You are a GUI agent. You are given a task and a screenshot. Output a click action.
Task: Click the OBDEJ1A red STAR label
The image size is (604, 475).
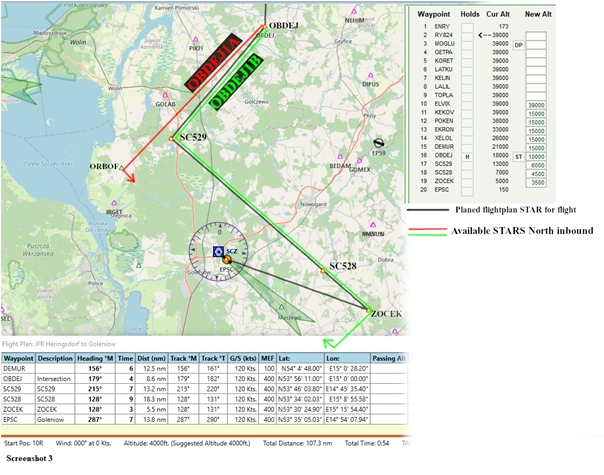click(213, 64)
